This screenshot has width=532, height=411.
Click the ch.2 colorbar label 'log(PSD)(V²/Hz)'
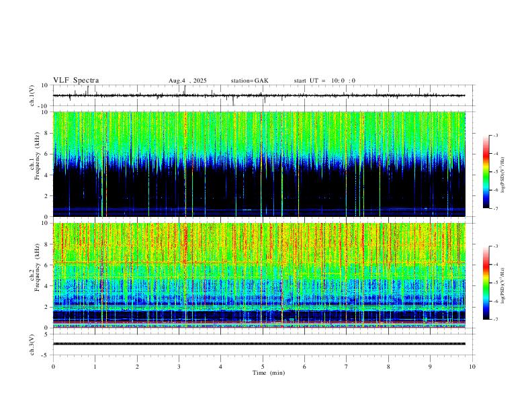(502, 285)
